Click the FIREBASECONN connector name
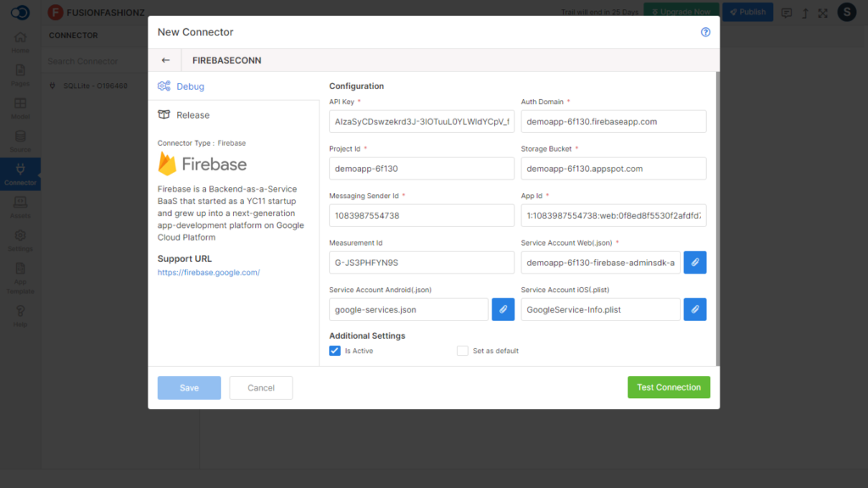The height and width of the screenshot is (488, 868). coord(227,60)
